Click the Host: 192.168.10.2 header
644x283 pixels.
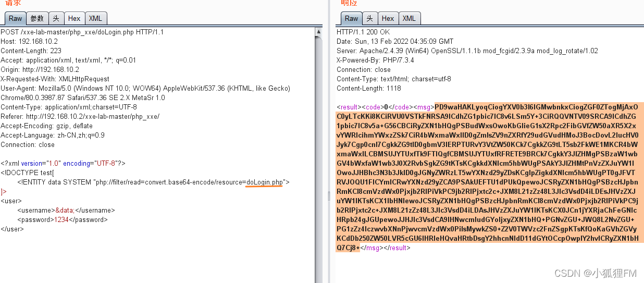(29, 42)
